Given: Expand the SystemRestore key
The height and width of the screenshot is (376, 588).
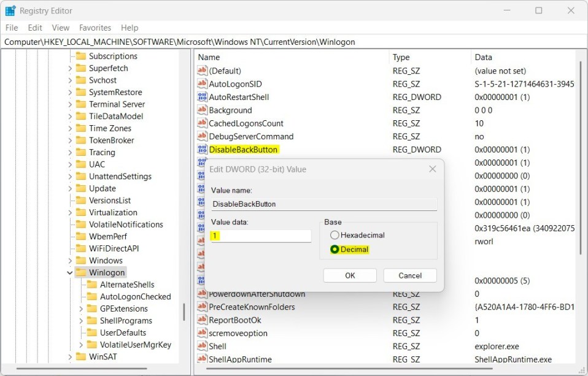Looking at the screenshot, I should pyautogui.click(x=70, y=92).
